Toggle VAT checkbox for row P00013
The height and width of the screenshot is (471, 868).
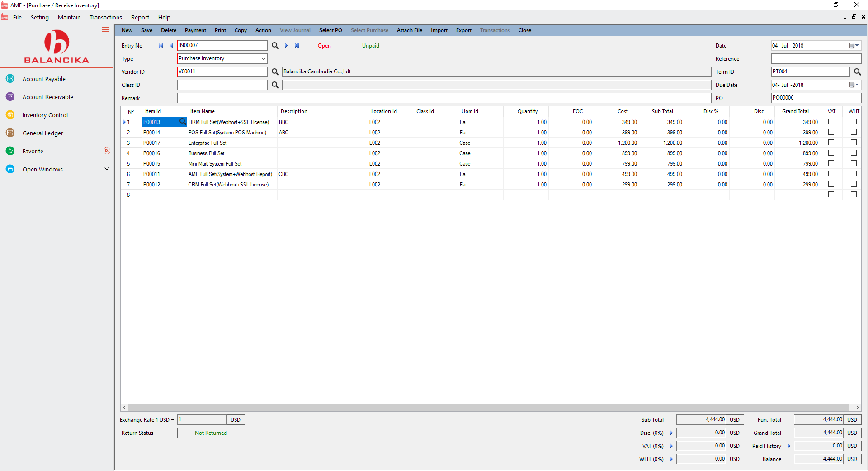(831, 122)
